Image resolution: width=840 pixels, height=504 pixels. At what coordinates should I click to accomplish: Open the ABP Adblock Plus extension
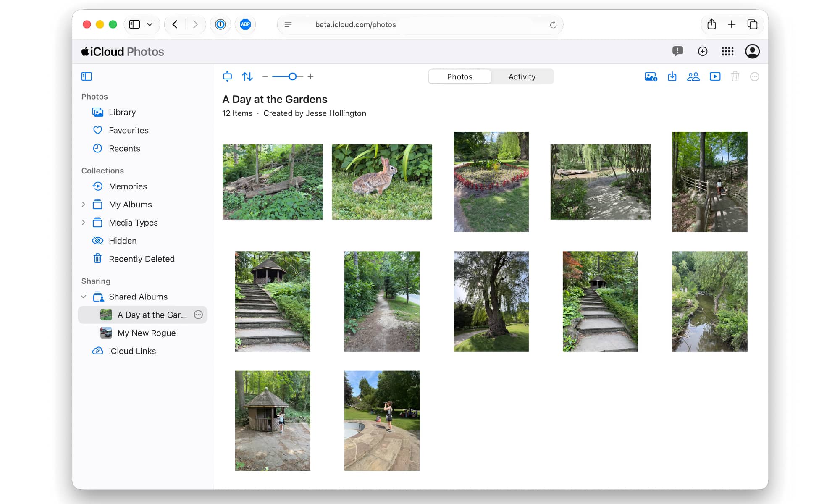245,24
